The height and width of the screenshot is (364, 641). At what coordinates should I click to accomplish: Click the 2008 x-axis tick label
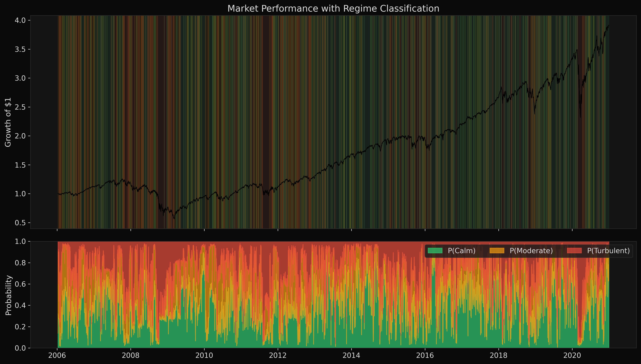tap(131, 356)
